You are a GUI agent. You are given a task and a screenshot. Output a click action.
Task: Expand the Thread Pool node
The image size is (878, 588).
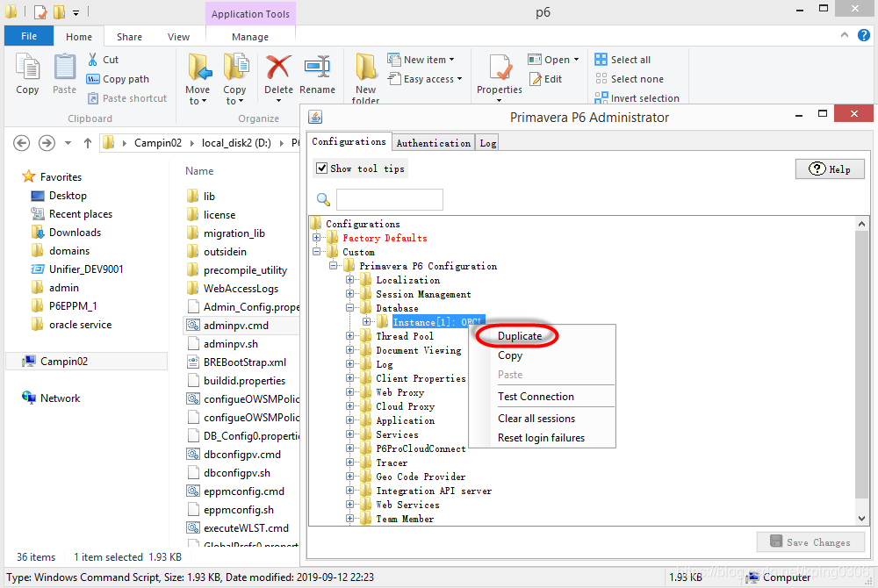[349, 335]
